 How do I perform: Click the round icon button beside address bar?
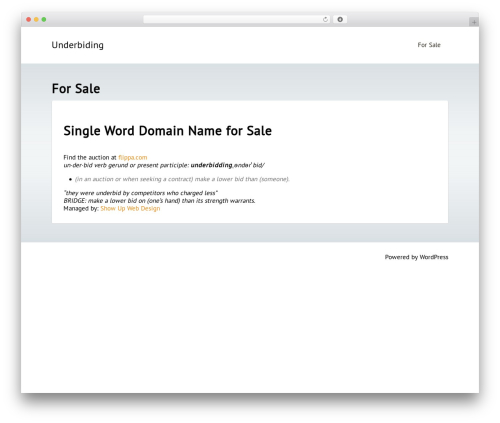[340, 19]
